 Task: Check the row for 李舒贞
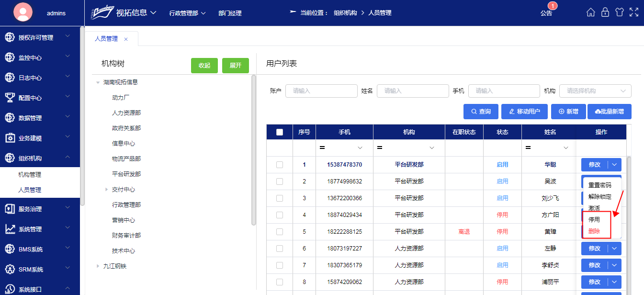tap(280, 265)
